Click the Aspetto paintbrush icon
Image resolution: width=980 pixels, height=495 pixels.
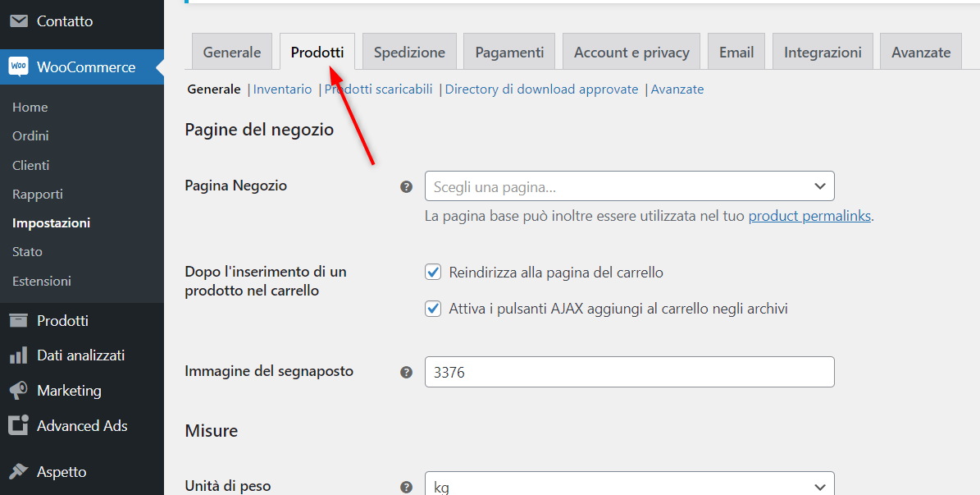(x=17, y=471)
